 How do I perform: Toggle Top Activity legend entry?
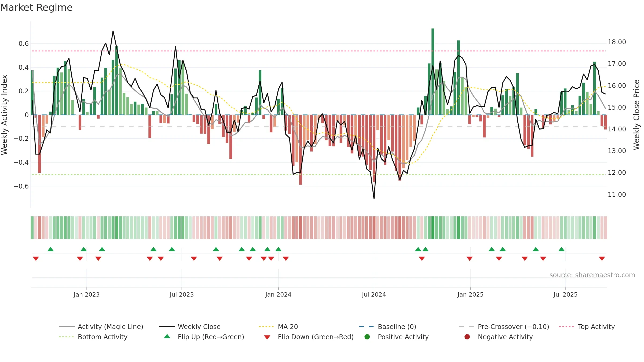[x=587, y=327]
